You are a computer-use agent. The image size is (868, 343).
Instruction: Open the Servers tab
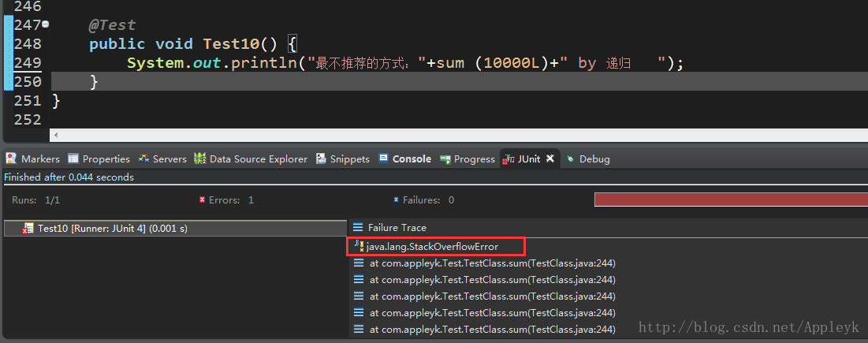[x=162, y=158]
